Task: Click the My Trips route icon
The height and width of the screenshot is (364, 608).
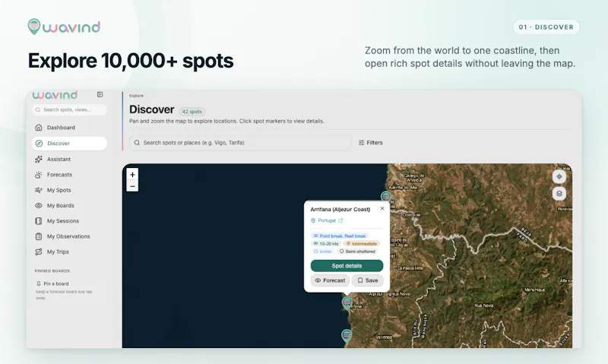Action: (x=39, y=252)
